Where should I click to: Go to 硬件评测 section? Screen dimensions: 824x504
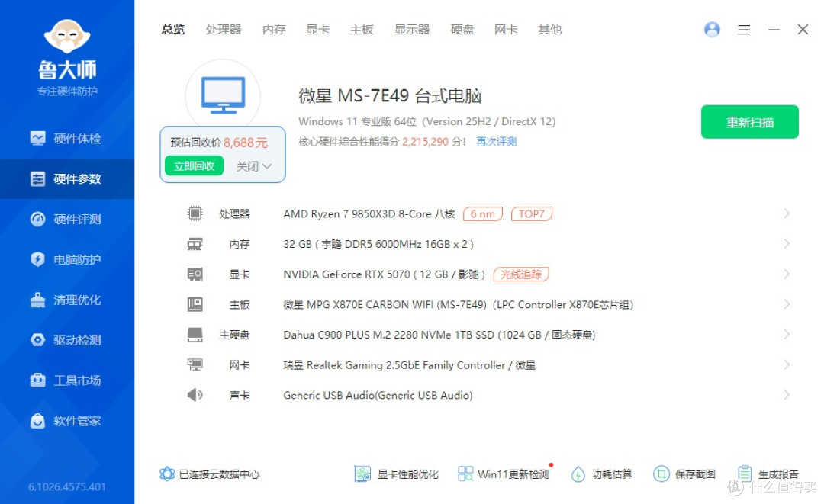66,220
